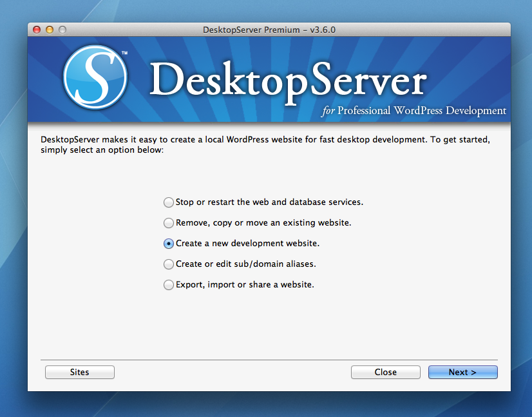Click the large DesktopServer banner heading

point(288,81)
